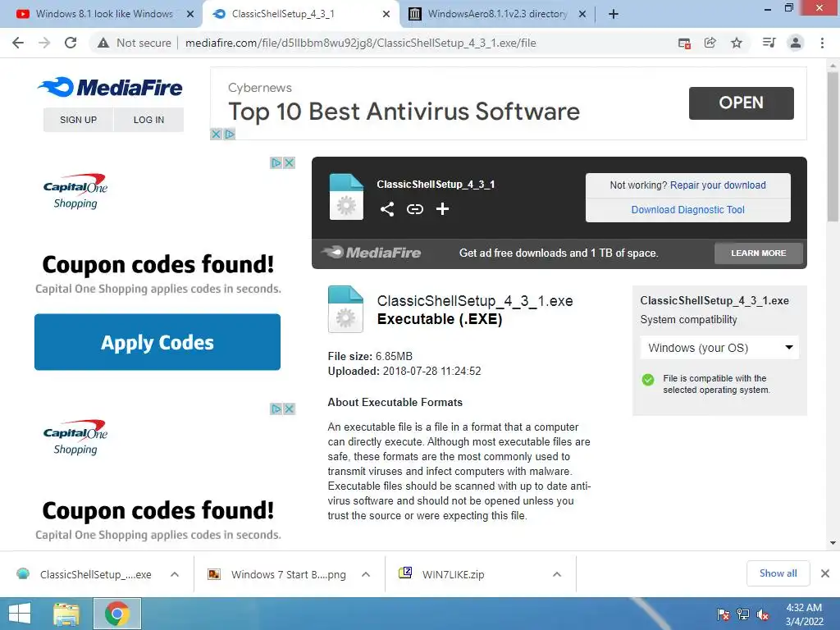The image size is (840, 630).
Task: Click Show all downloads
Action: [778, 573]
